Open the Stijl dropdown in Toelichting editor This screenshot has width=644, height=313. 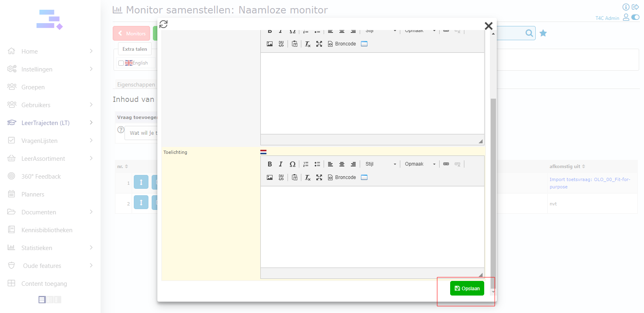(x=380, y=164)
